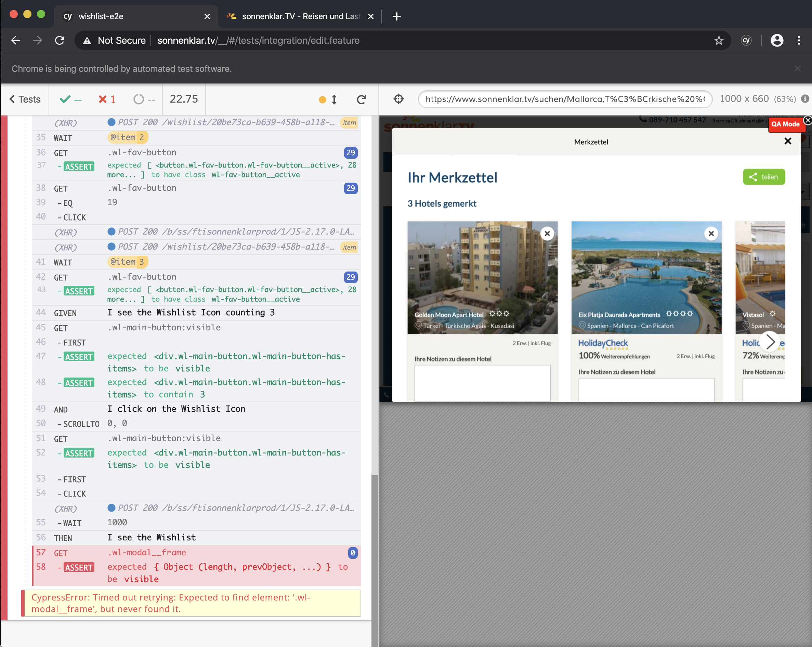Screen dimensions: 812x647
Task: Toggle QA Mode on the site preview
Action: click(786, 124)
